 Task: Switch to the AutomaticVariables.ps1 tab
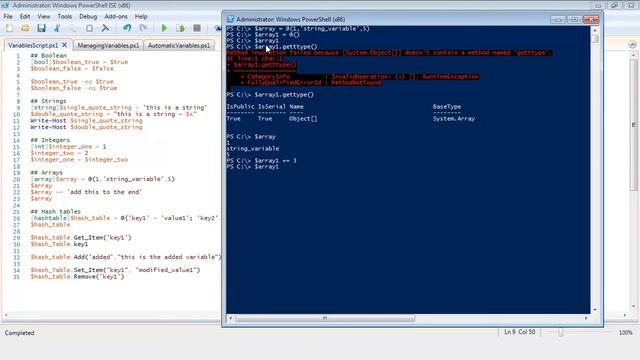pos(179,45)
